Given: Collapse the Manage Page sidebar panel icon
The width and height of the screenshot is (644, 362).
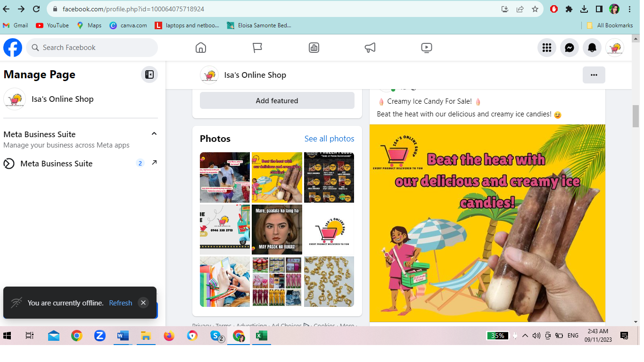Looking at the screenshot, I should coord(149,74).
